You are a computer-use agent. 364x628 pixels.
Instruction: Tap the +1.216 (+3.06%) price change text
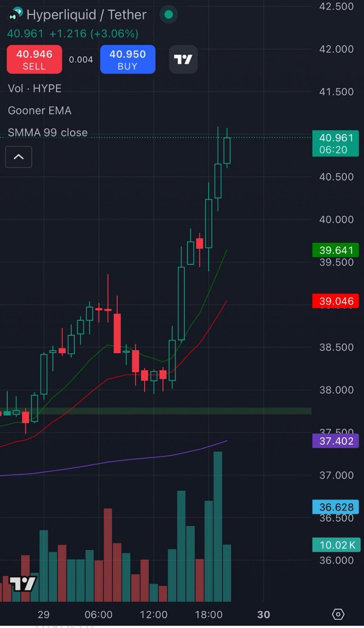click(94, 34)
